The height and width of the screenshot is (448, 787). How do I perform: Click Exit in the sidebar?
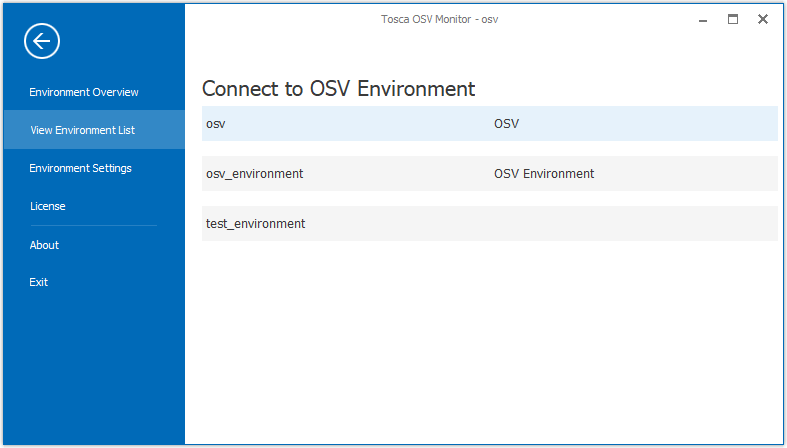pos(39,282)
